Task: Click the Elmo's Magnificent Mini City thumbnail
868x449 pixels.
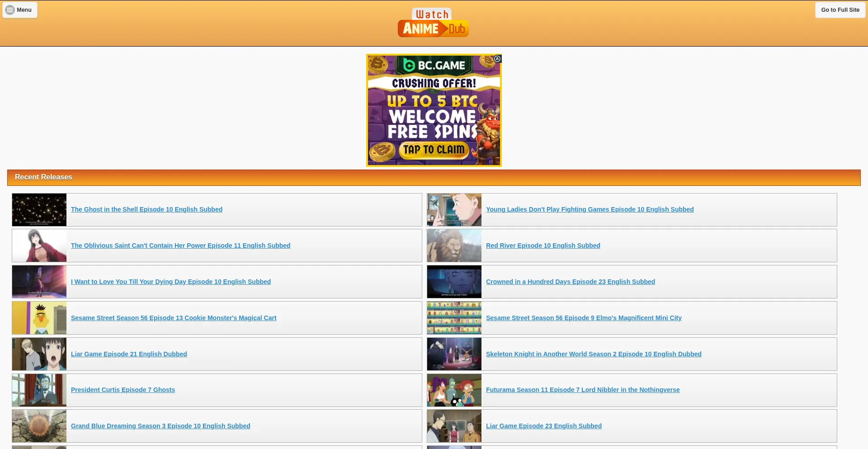Action: pyautogui.click(x=454, y=318)
